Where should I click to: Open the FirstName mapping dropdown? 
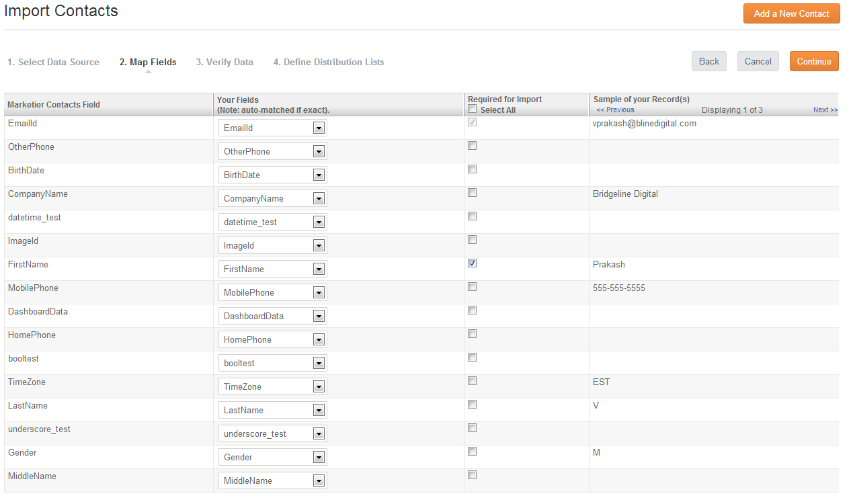[x=273, y=269]
